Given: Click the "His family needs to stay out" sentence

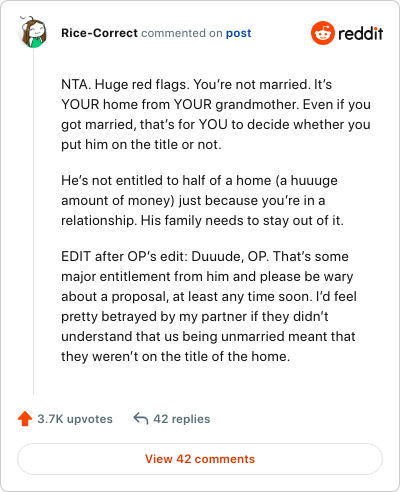Looking at the screenshot, I should coord(242,220).
